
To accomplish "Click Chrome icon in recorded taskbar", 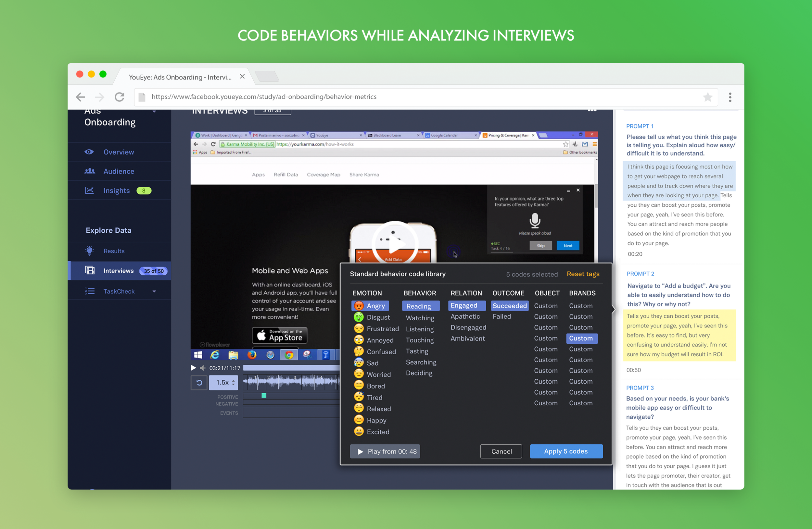I will tap(289, 355).
